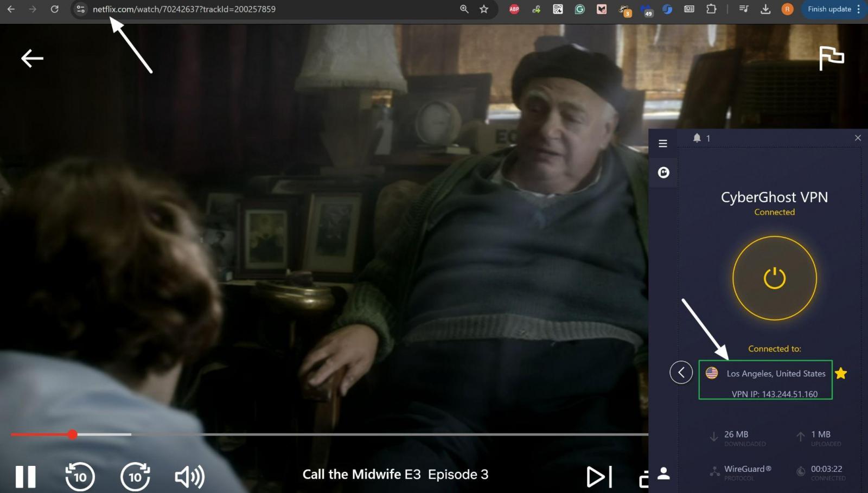The height and width of the screenshot is (493, 868).
Task: Toggle pause on the Netflix player
Action: tap(25, 476)
